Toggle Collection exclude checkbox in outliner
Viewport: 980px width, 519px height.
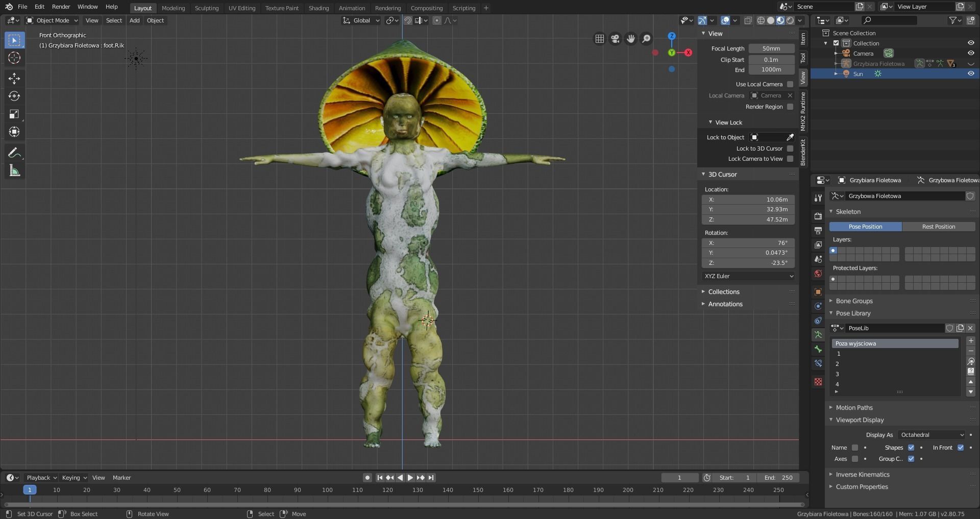[x=836, y=43]
